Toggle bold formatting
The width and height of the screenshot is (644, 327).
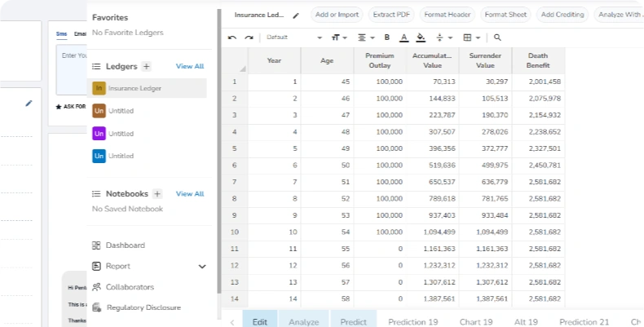click(x=387, y=38)
